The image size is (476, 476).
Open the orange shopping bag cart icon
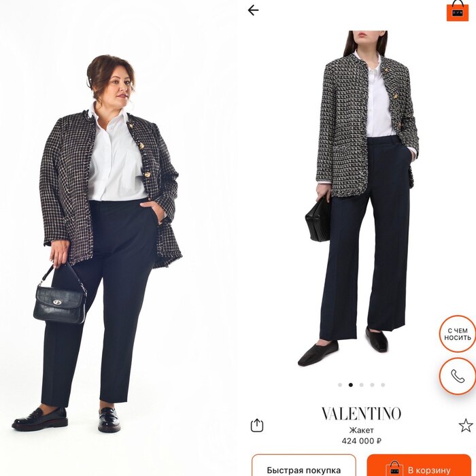(x=458, y=11)
